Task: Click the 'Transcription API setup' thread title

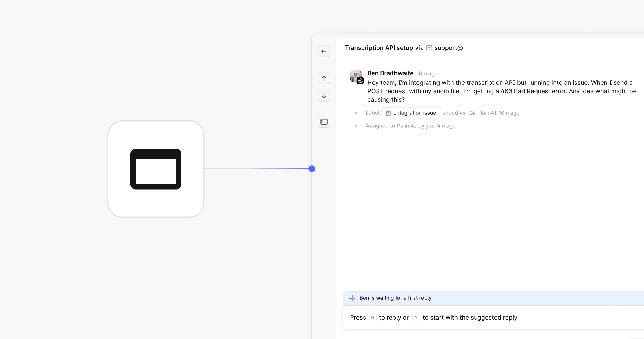Action: (x=379, y=48)
